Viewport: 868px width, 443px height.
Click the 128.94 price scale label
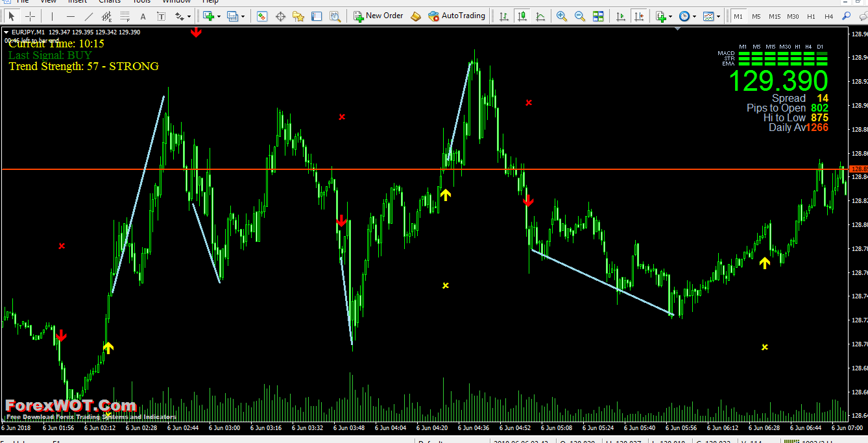tap(859, 58)
